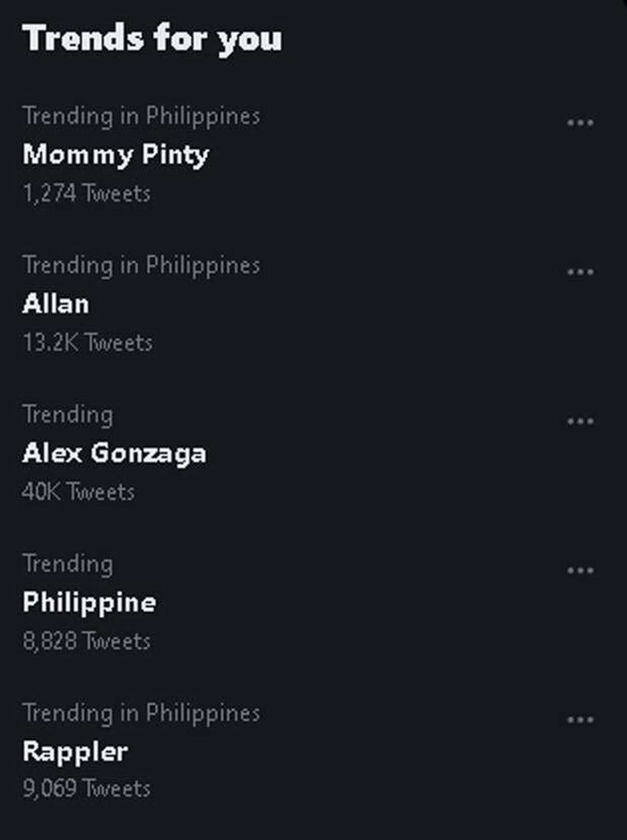
Task: Click Trending in Philippines label above Allan
Action: pyautogui.click(x=141, y=265)
